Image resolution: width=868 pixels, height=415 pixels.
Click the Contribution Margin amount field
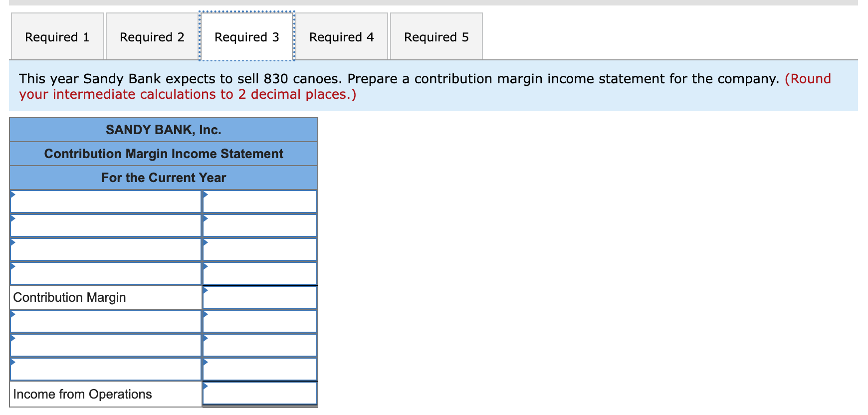(x=259, y=297)
